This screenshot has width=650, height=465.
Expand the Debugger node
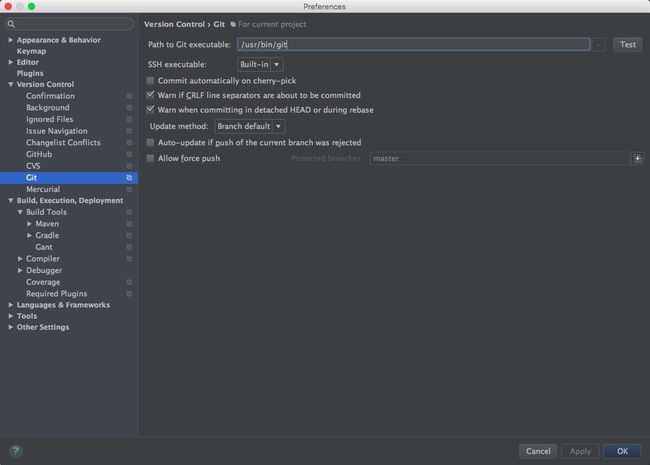(20, 271)
